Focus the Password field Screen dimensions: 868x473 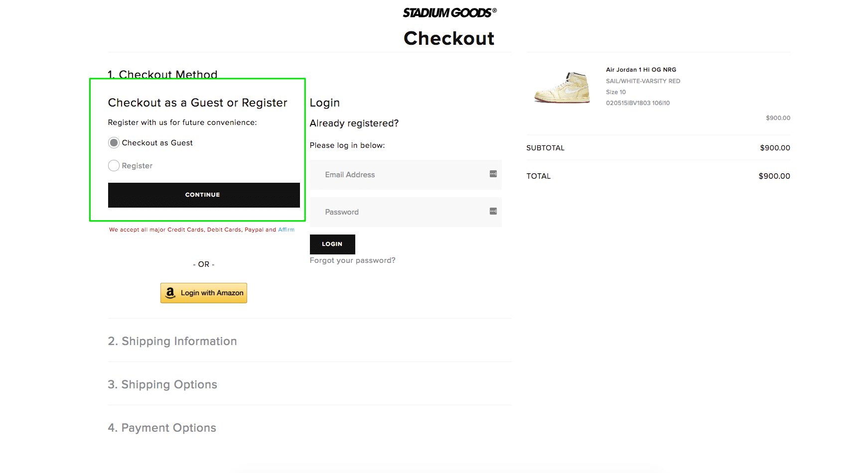[x=406, y=212]
